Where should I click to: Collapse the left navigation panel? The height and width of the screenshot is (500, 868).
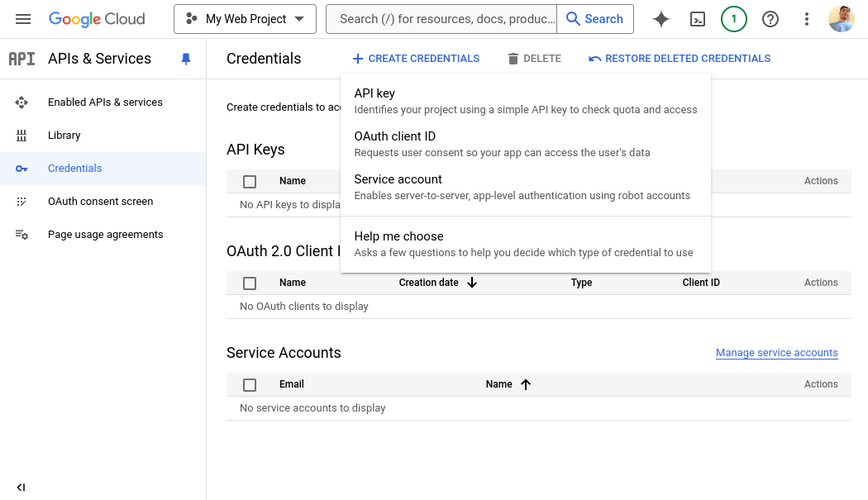pos(21,488)
